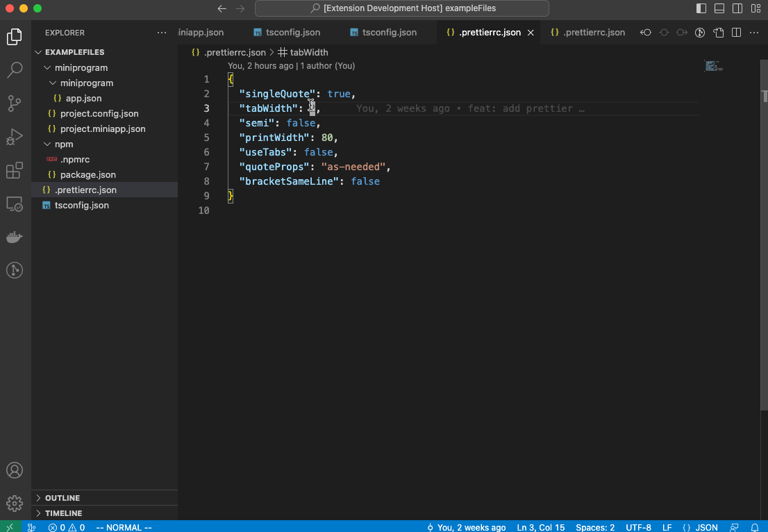Viewport: 768px width, 532px height.
Task: Open the Search view in the Activity Bar
Action: coord(15,69)
